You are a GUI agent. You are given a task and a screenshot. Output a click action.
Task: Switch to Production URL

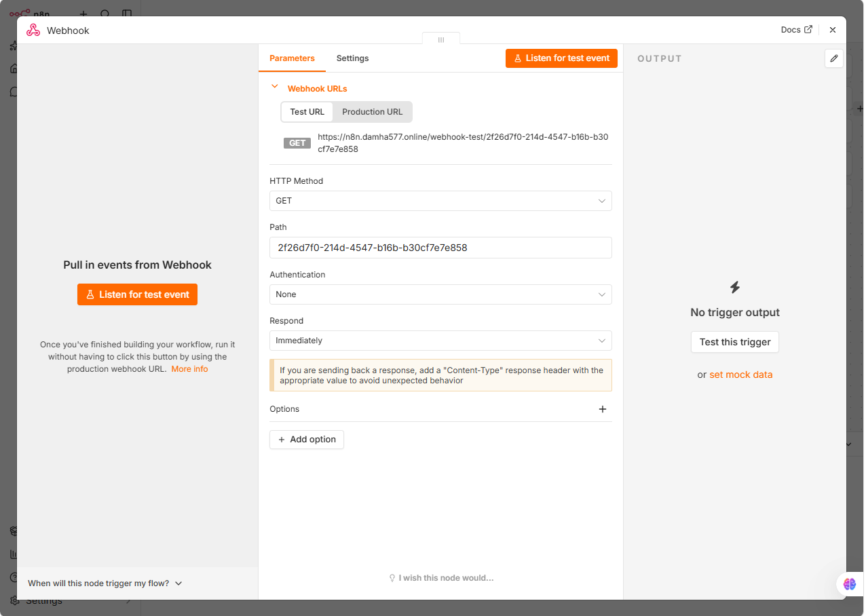[x=372, y=112]
